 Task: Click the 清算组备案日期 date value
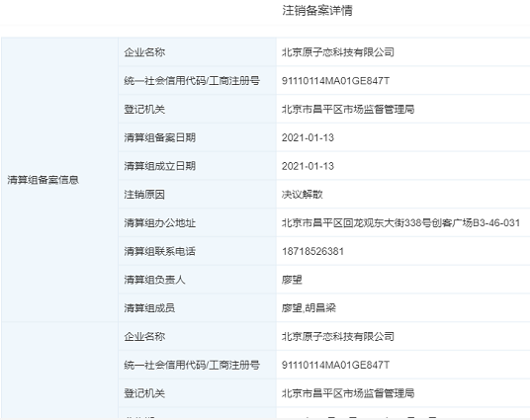coord(308,137)
